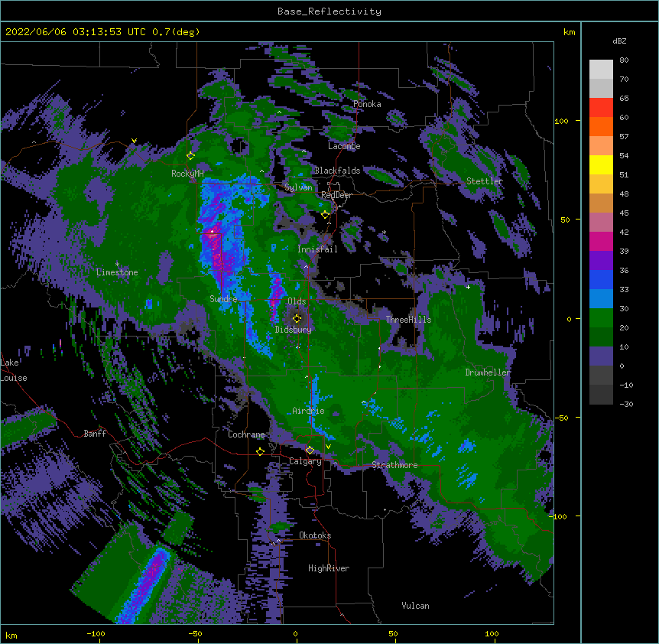The width and height of the screenshot is (659, 644).
Task: Select the Lake Louise label
Action: point(14,370)
